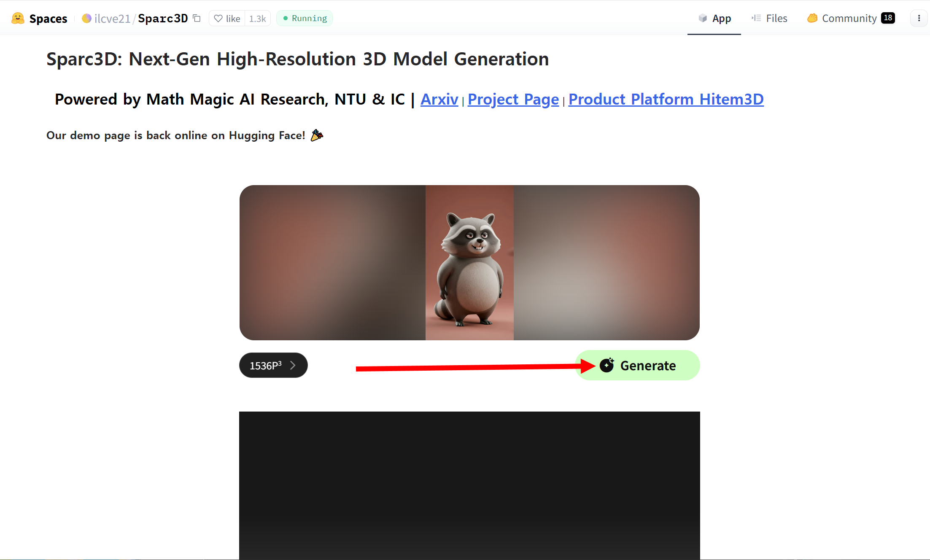
Task: Click the chevron arrow beside 1536P³
Action: click(x=293, y=365)
